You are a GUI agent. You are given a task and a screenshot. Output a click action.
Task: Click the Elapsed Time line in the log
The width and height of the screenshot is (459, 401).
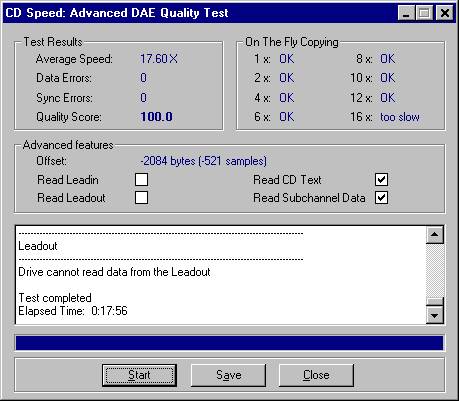click(x=73, y=311)
